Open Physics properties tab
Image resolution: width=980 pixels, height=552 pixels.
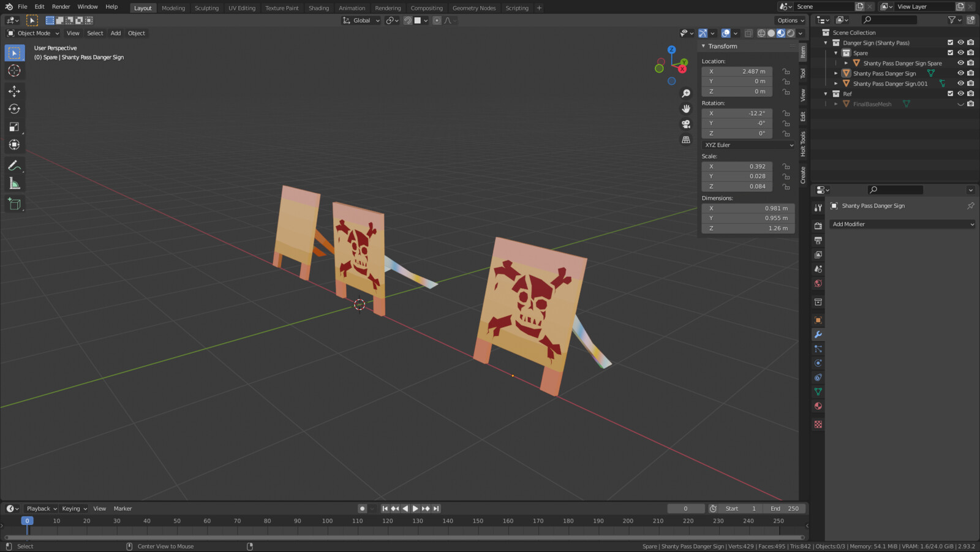[x=818, y=363]
